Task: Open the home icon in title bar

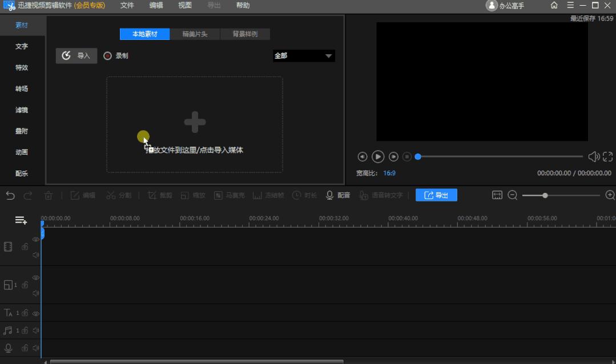Action: click(x=554, y=6)
